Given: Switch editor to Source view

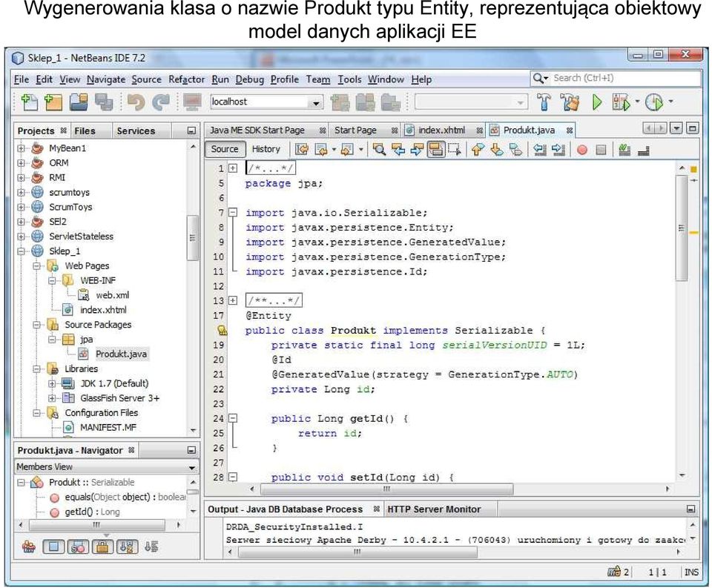Looking at the screenshot, I should (x=225, y=149).
